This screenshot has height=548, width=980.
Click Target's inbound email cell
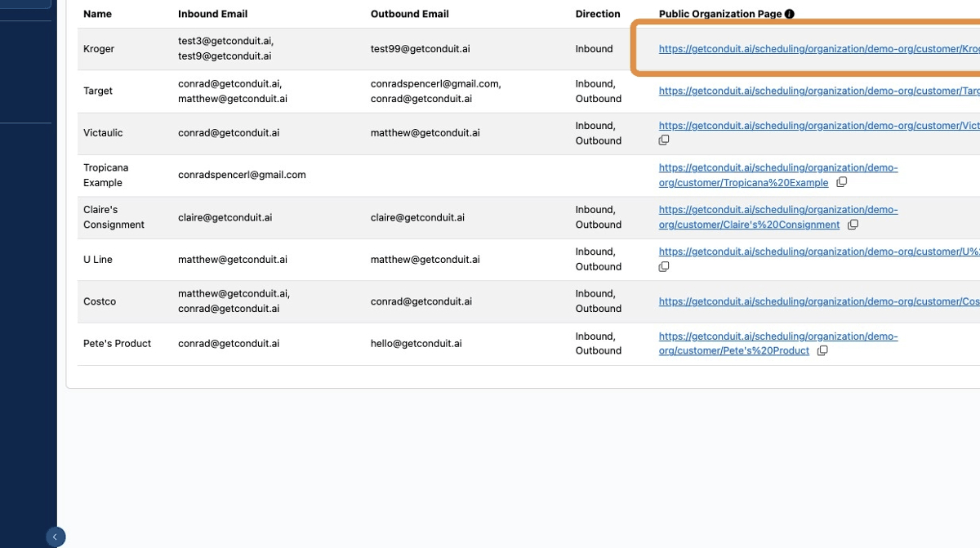tap(234, 91)
